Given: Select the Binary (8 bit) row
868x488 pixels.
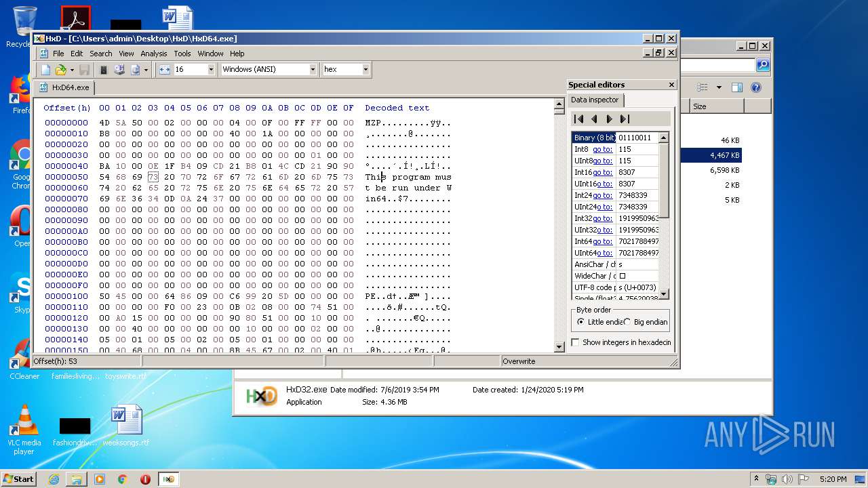Looking at the screenshot, I should click(615, 138).
